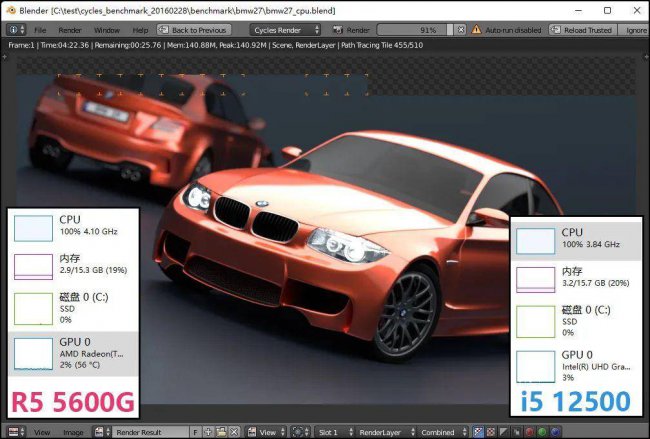
Task: Open the Render menu in the top bar
Action: click(x=70, y=30)
